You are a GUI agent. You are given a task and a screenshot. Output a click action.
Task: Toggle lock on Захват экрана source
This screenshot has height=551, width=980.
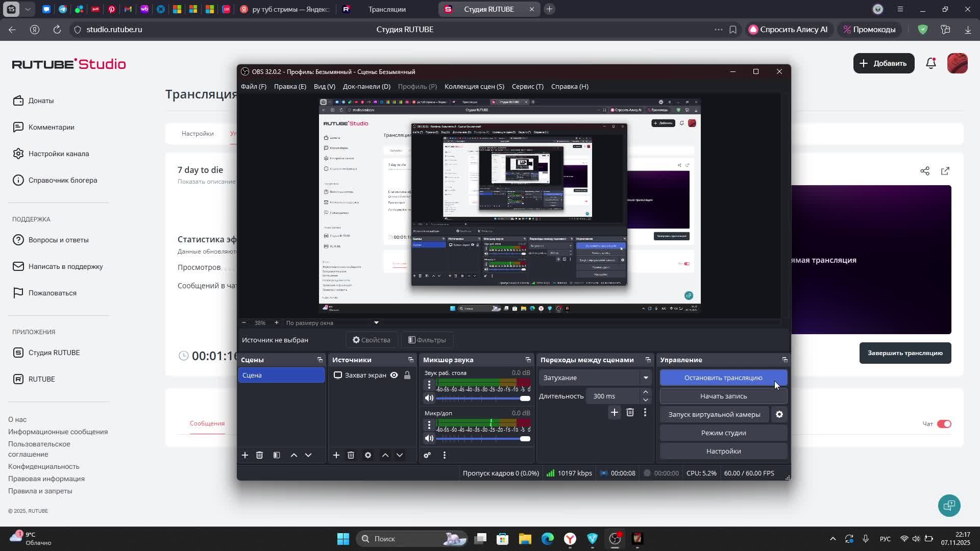click(x=407, y=375)
